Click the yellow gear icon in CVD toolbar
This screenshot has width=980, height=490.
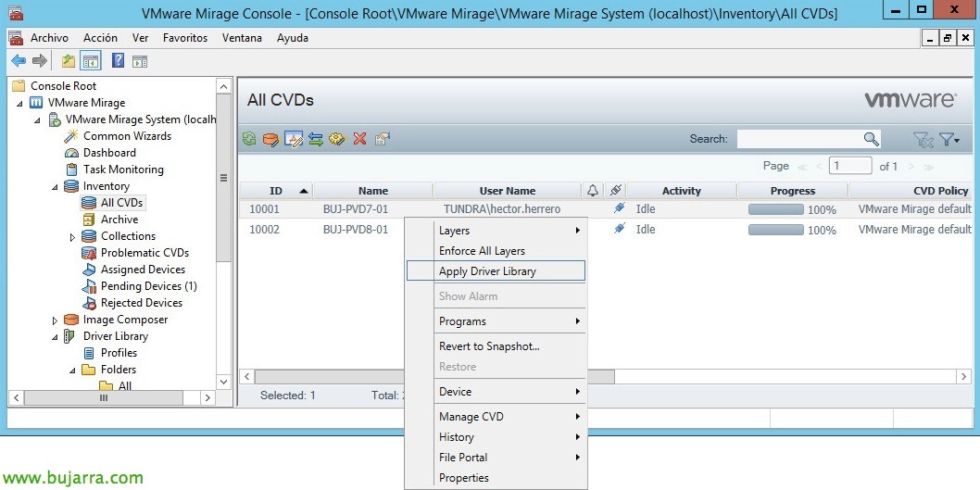(x=337, y=139)
